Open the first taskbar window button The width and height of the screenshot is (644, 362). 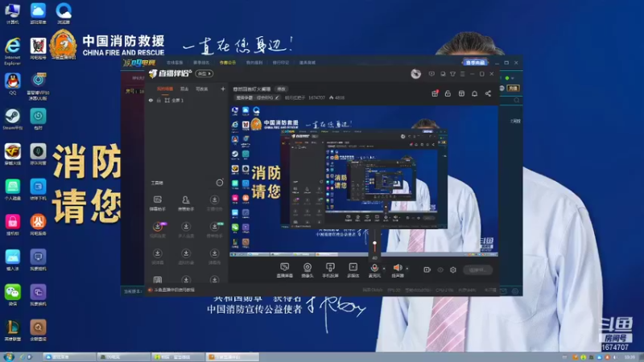(x=70, y=357)
